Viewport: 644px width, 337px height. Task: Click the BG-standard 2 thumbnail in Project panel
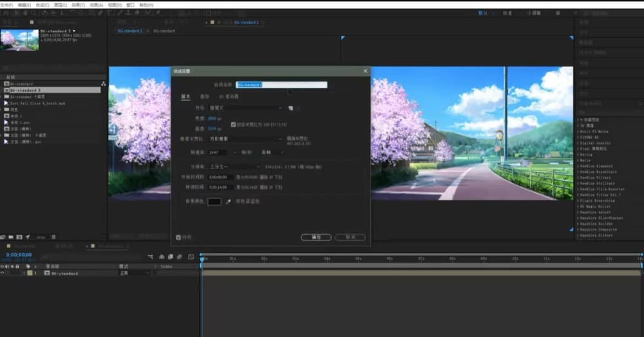click(x=19, y=40)
